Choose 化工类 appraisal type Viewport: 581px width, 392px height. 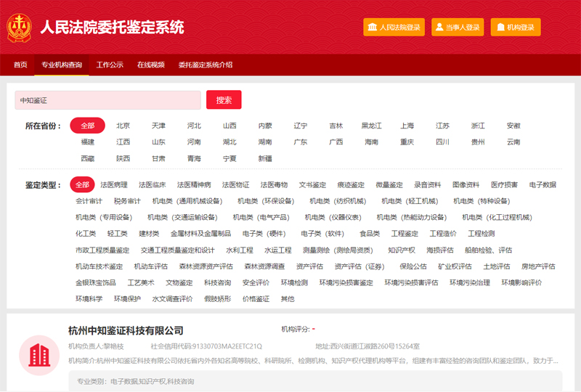pos(86,234)
